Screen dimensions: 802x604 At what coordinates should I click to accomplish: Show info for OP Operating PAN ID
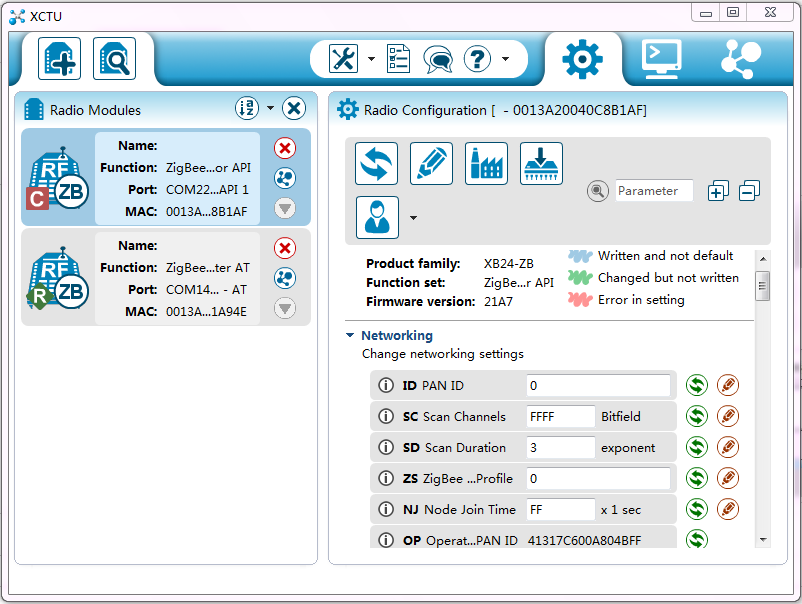(386, 540)
